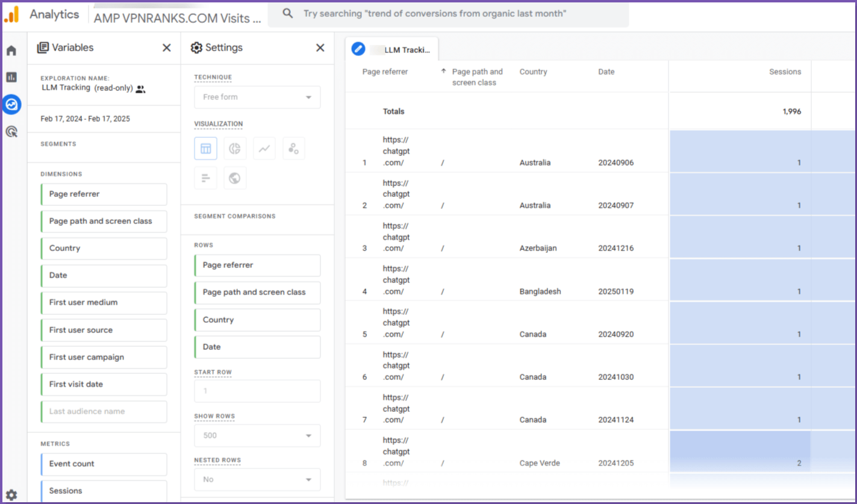Select the Explore icon in sidebar
The height and width of the screenshot is (504, 857).
[11, 105]
